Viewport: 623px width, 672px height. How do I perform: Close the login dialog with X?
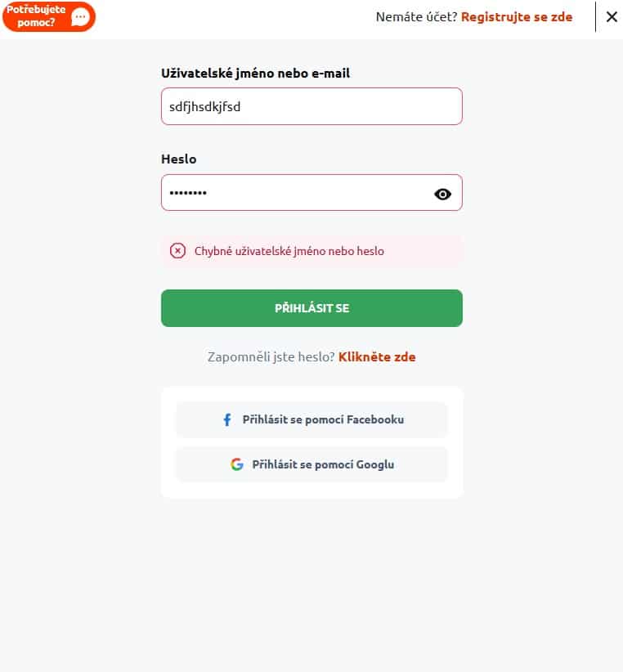click(612, 16)
